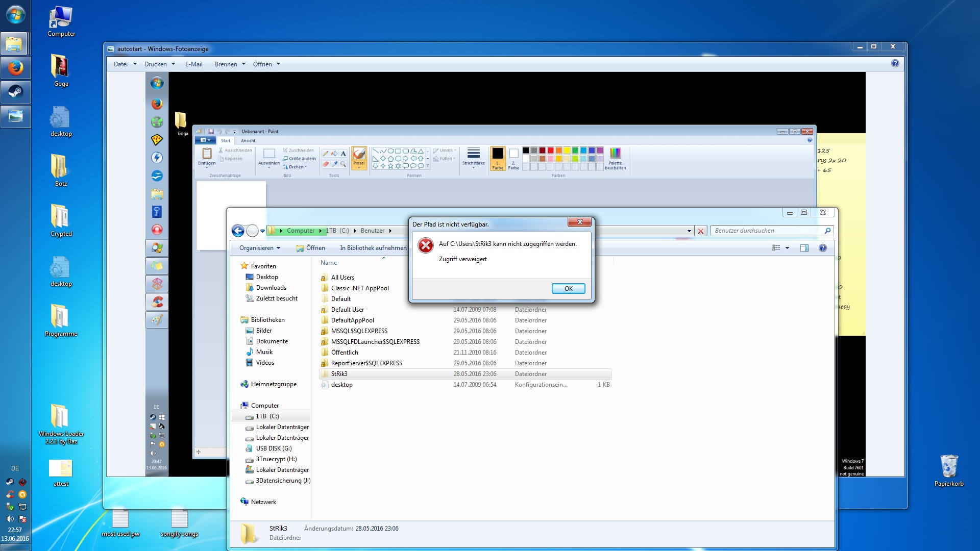This screenshot has width=980, height=551.
Task: Select the Öffentlich folder in file list
Action: 345,353
